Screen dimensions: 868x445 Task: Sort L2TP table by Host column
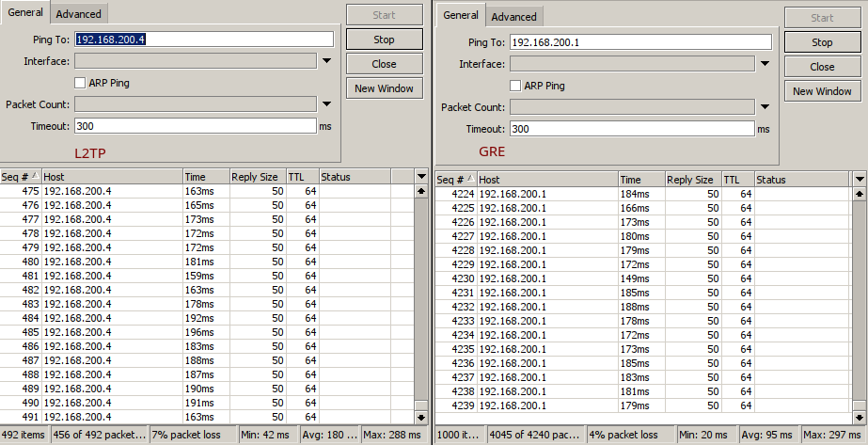[x=113, y=177]
